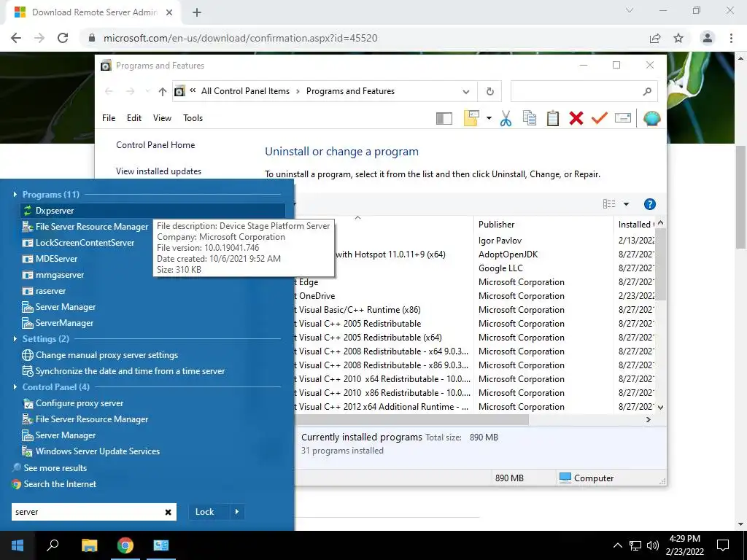Collapse the Control Panel (4) group

15,386
